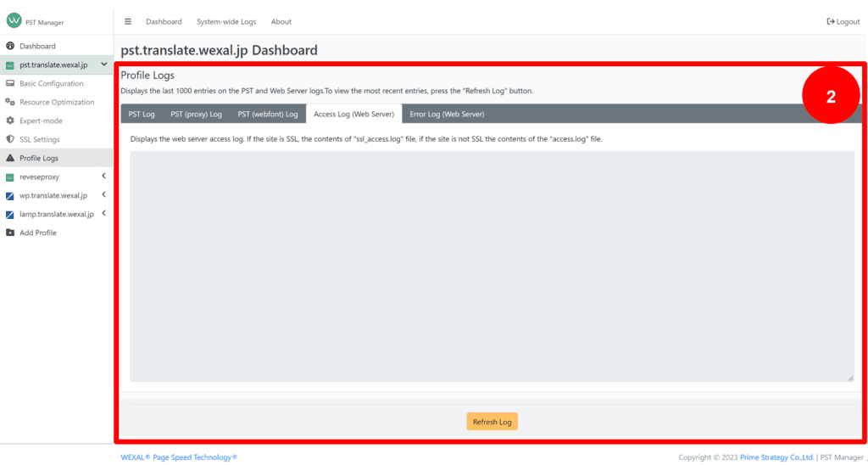868x465 pixels.
Task: Collapse the pst.translate.wexal.jp chevron
Action: [x=104, y=64]
